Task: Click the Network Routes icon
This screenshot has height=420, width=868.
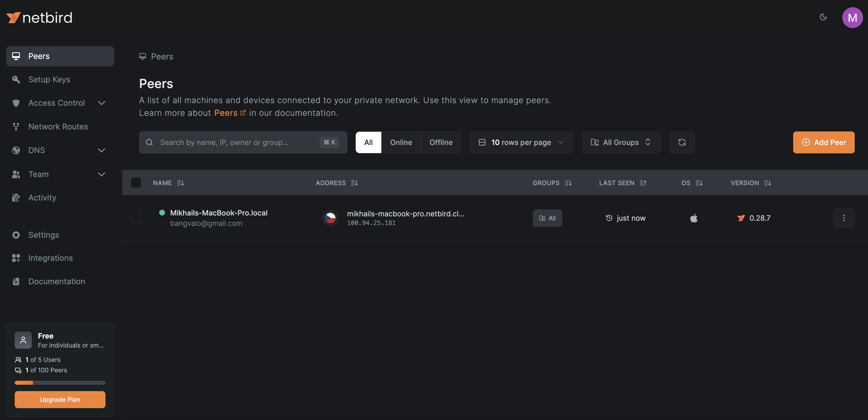Action: (x=16, y=127)
